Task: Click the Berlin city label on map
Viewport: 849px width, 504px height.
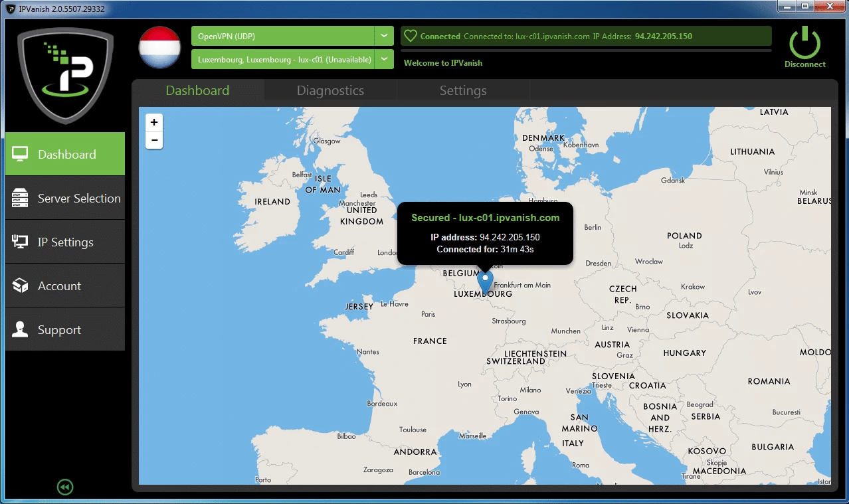Action: [x=593, y=227]
